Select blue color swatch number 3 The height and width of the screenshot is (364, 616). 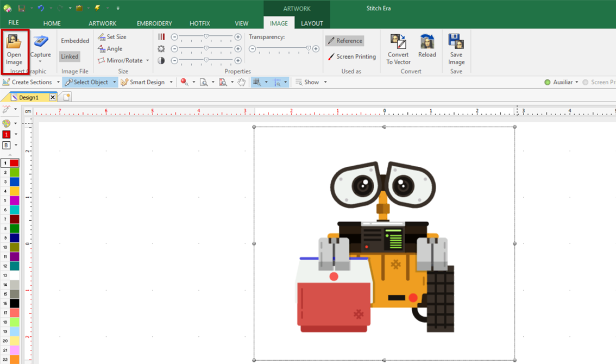[x=14, y=181]
